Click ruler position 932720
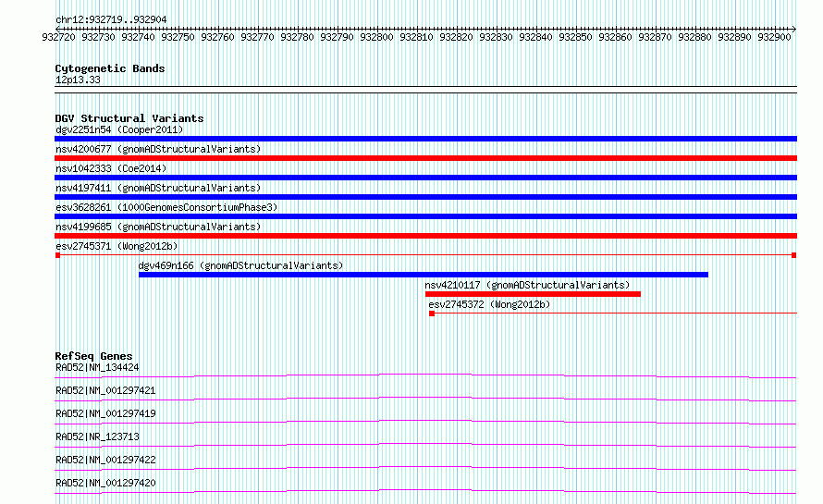This screenshot has width=823, height=504. click(x=59, y=37)
